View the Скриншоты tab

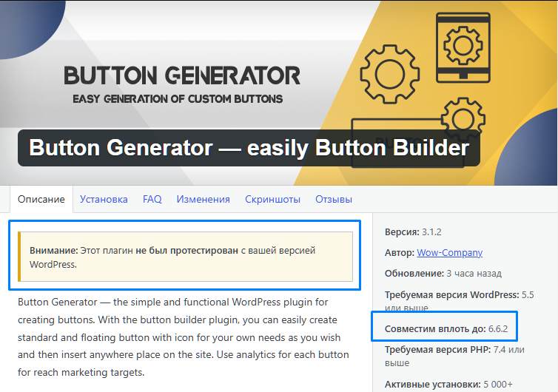click(x=272, y=199)
